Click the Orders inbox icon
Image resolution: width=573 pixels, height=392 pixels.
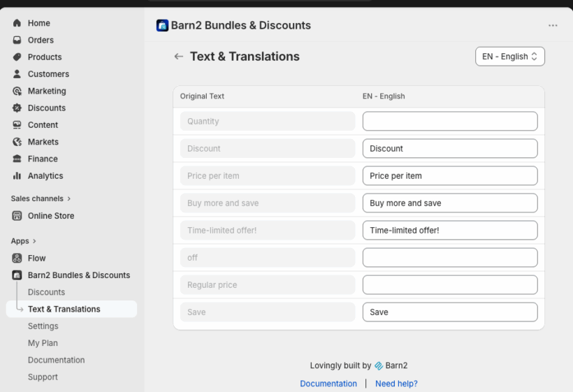[x=17, y=41]
